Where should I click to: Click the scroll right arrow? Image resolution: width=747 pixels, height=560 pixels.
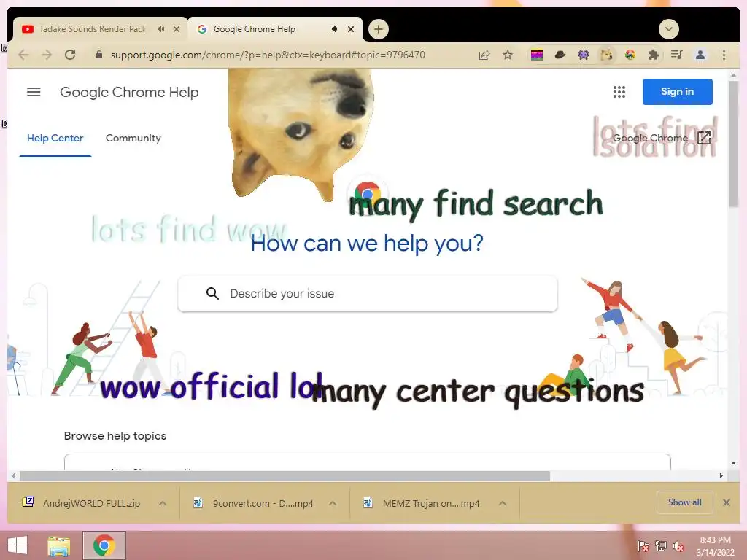721,475
